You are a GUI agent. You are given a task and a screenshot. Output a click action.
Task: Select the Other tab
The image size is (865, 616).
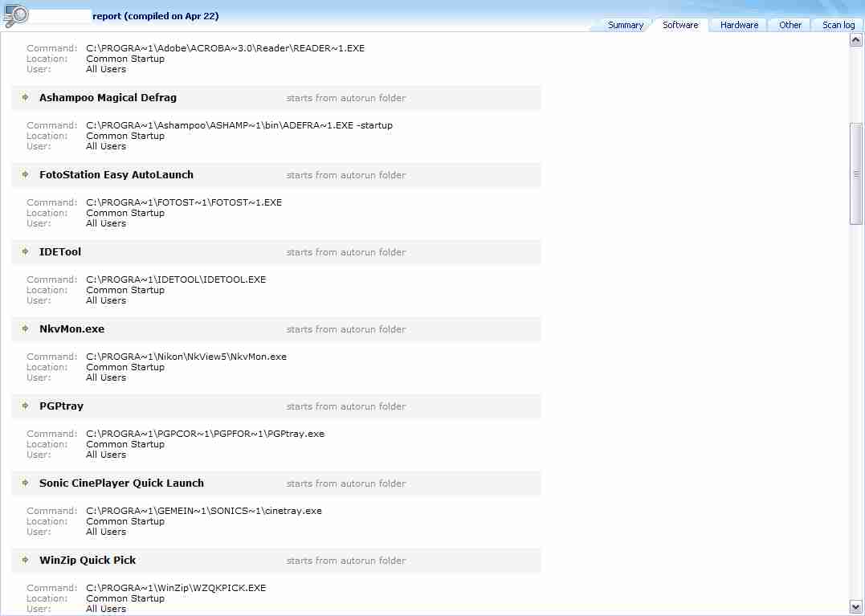pos(790,25)
